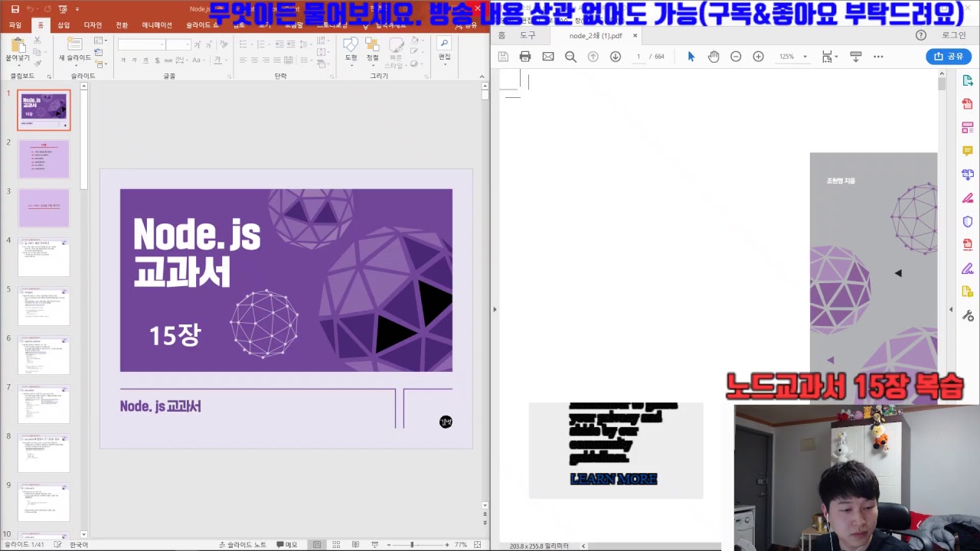Click the PDF page number input field

tap(638, 57)
